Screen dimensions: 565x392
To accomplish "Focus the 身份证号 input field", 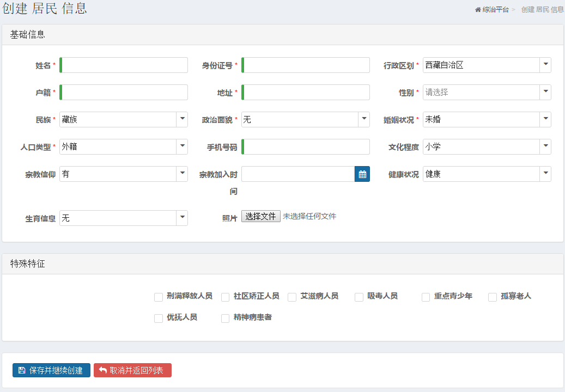I will [306, 65].
